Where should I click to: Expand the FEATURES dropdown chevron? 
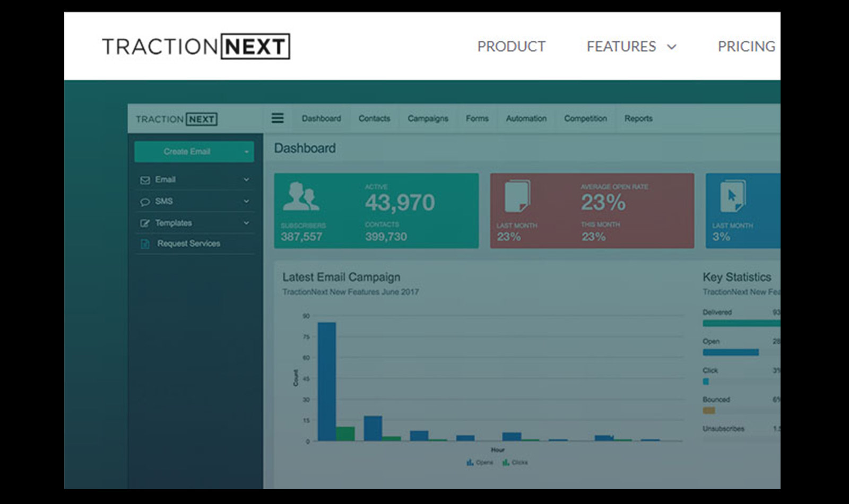point(671,47)
